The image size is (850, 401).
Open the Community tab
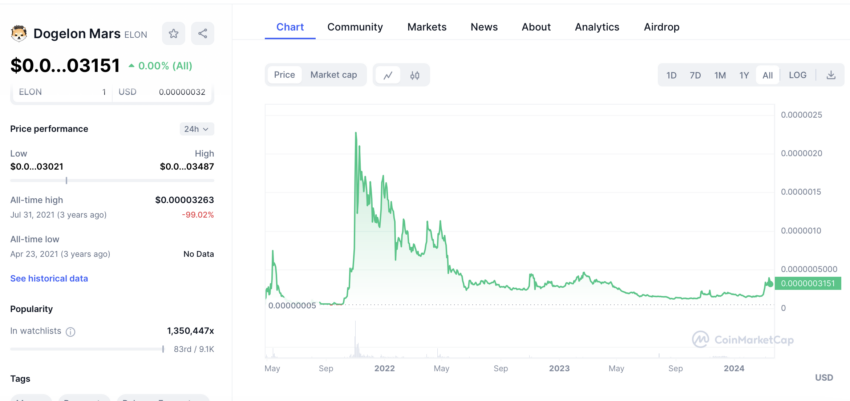(x=355, y=27)
